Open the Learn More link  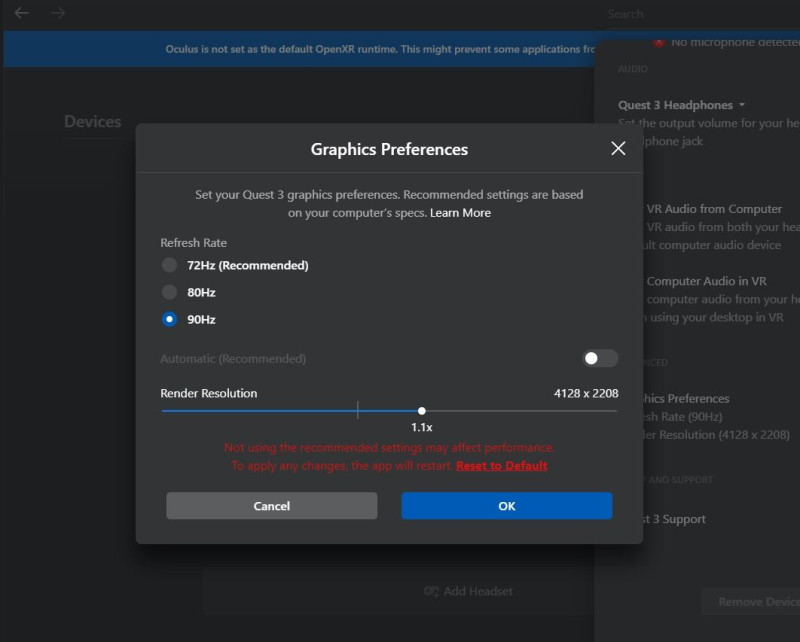pyautogui.click(x=460, y=213)
